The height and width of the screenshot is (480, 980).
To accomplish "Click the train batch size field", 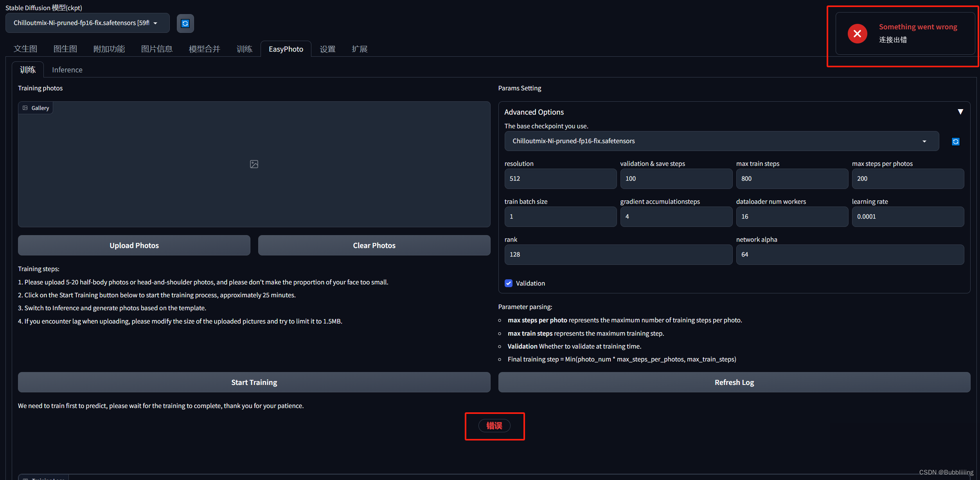I will (x=560, y=217).
